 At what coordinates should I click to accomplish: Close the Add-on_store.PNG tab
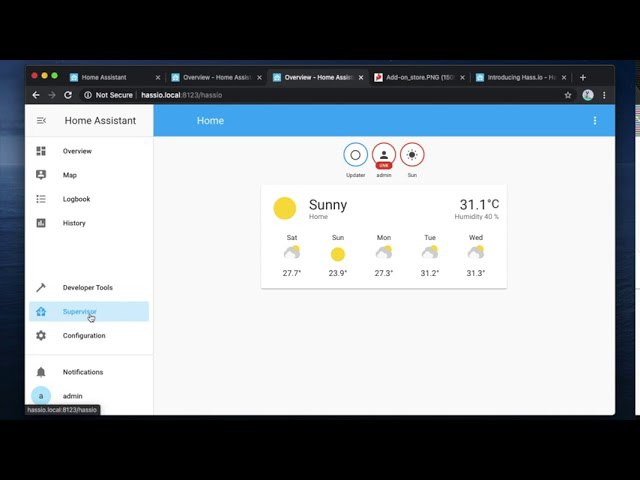(462, 77)
